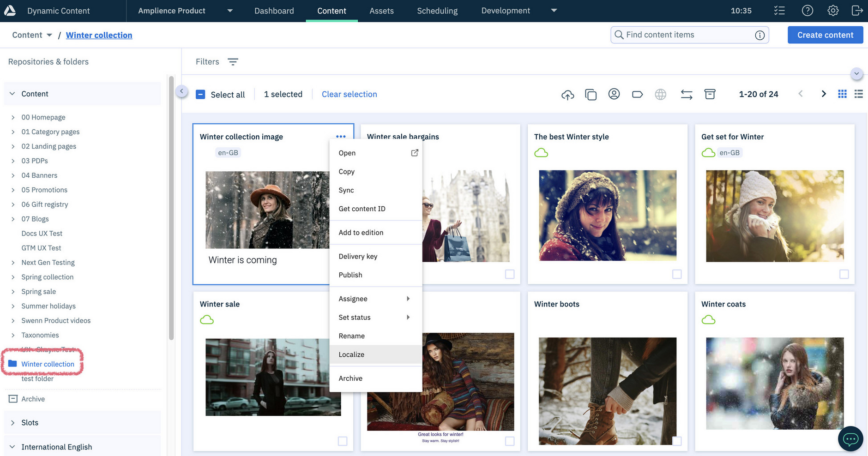This screenshot has height=456, width=868.
Task: Select Publish from the context menu
Action: pos(375,275)
